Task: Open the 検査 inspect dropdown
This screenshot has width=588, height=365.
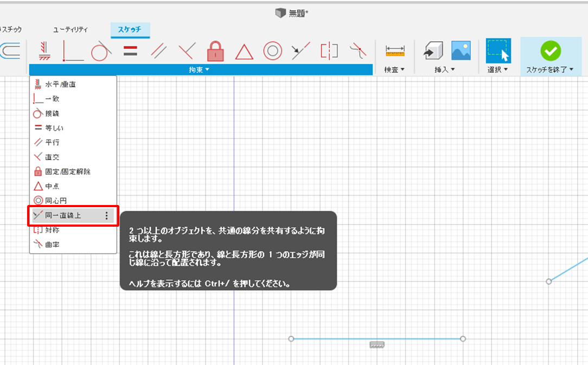Action: (x=394, y=70)
